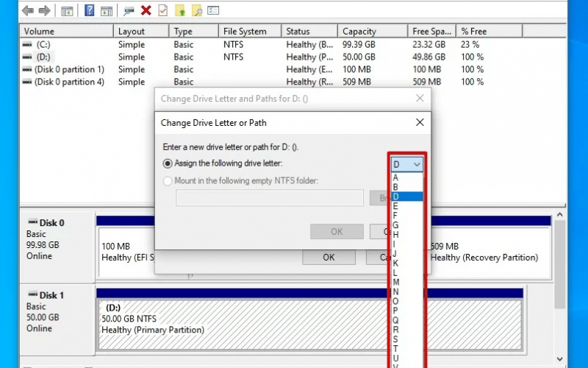Click the File System column header
The width and height of the screenshot is (588, 368).
[245, 32]
